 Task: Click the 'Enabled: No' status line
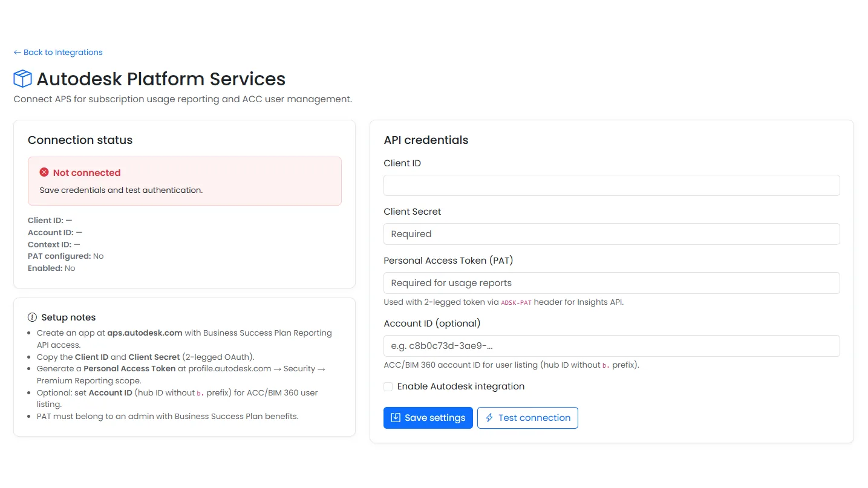coord(51,268)
